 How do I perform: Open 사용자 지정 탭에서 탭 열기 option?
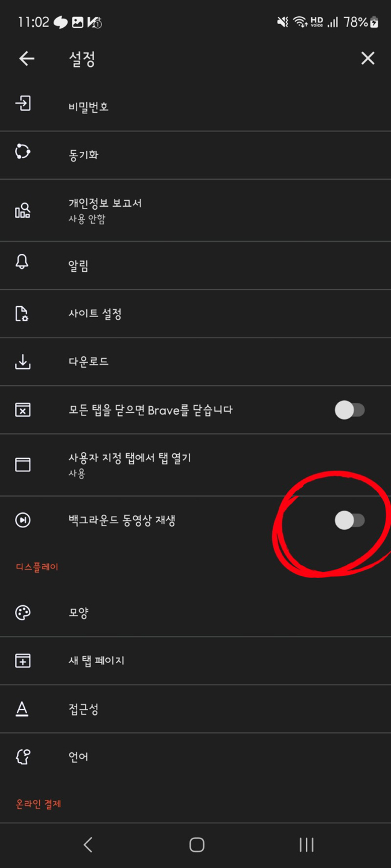(195, 465)
